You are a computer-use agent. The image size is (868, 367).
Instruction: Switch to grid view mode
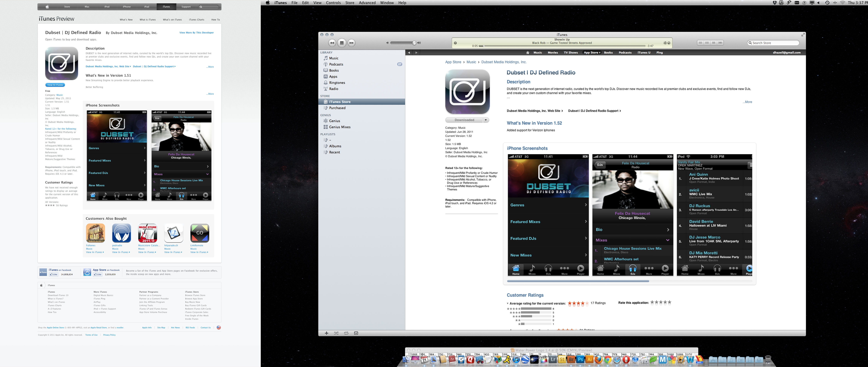[714, 43]
